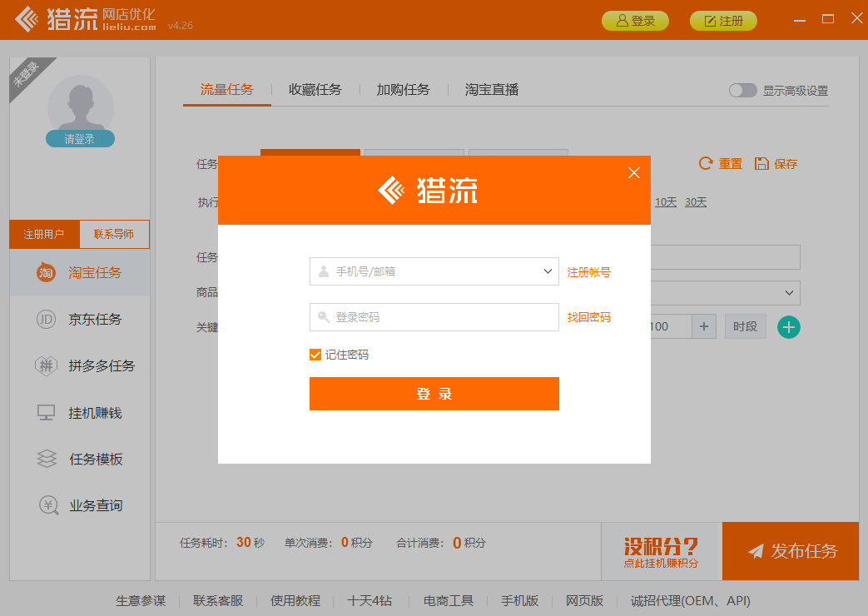The width and height of the screenshot is (868, 616).
Task: Open the 手机版 footer link
Action: point(520,600)
